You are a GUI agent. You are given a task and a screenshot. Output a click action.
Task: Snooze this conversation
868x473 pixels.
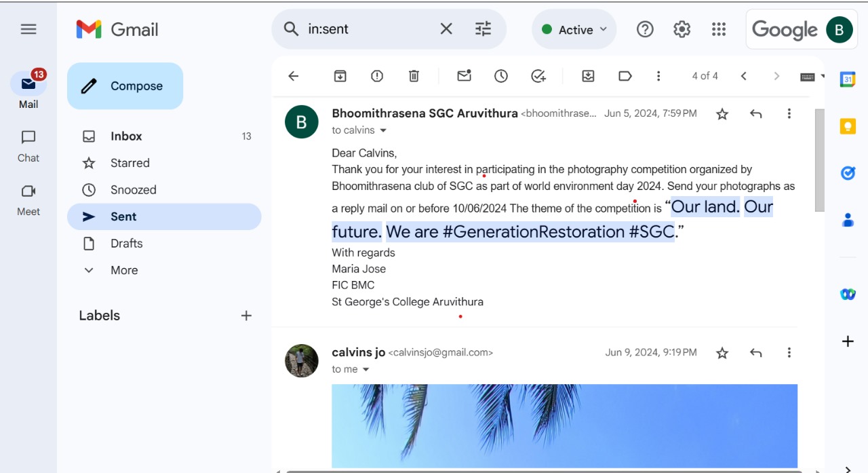pos(500,76)
